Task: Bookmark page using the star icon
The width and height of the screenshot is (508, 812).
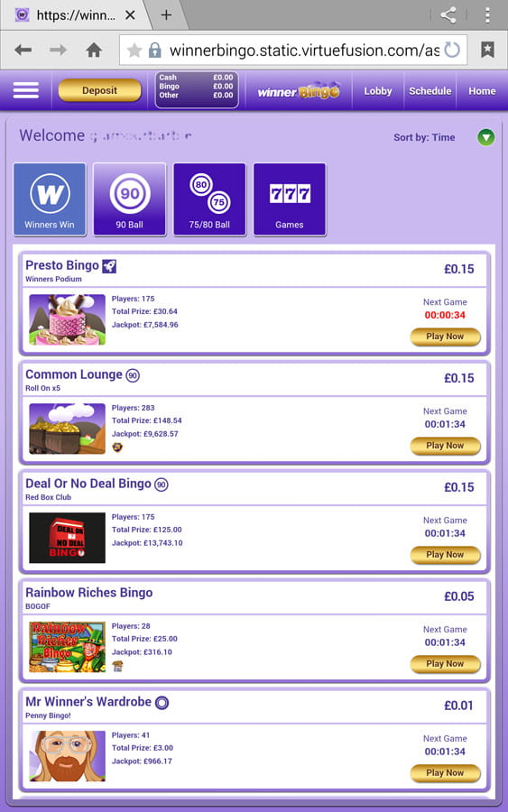Action: pos(134,51)
